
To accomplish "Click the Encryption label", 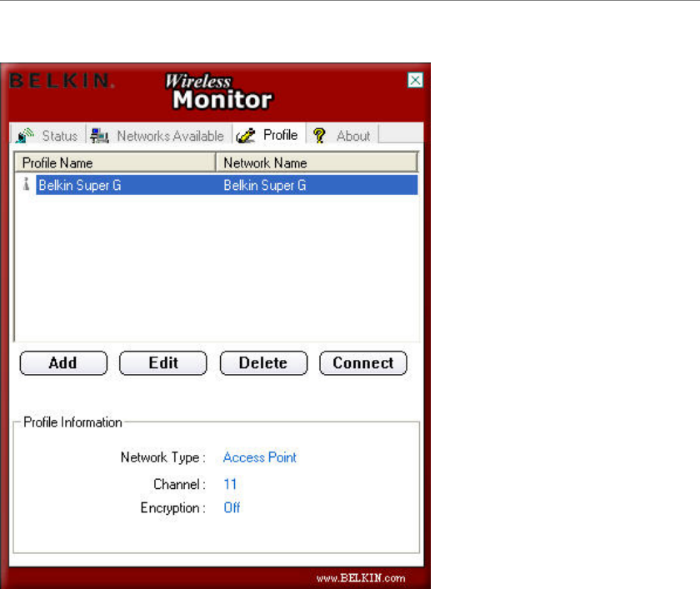I will tap(173, 508).
